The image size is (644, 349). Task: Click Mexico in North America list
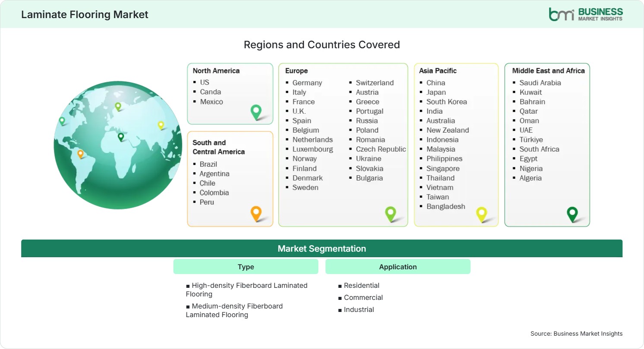coord(211,102)
